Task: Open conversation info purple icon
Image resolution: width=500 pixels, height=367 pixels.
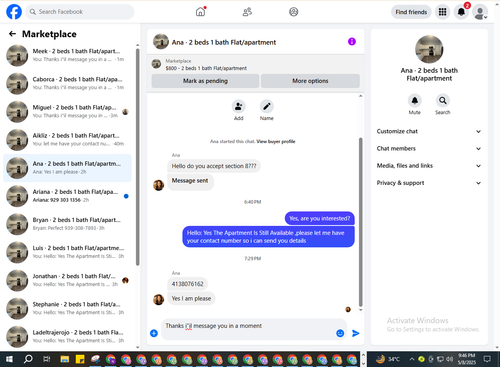Action: coord(352,42)
